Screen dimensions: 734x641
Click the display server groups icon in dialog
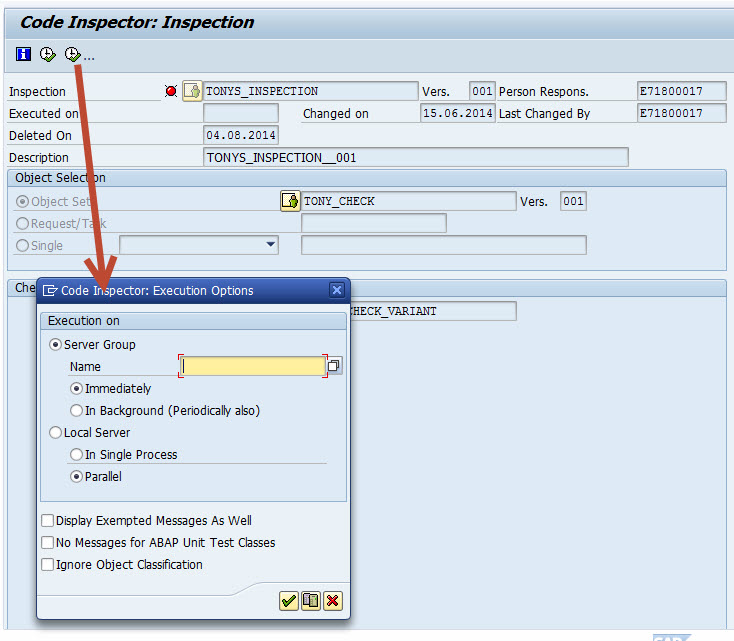[311, 601]
